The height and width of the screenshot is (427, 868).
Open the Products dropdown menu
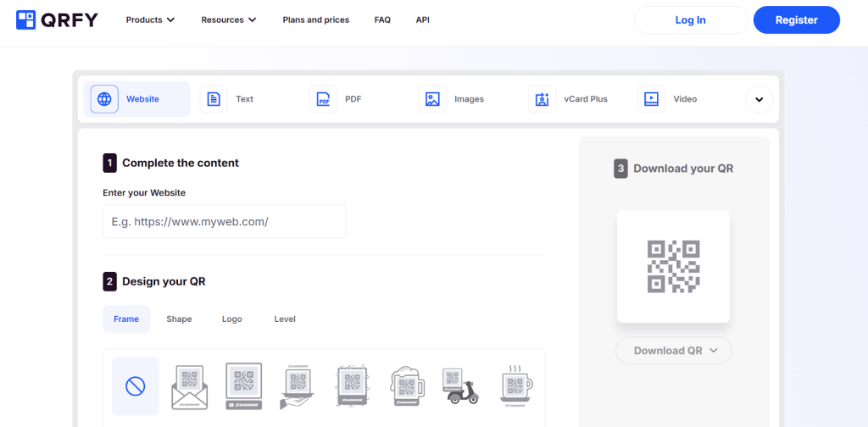(150, 19)
